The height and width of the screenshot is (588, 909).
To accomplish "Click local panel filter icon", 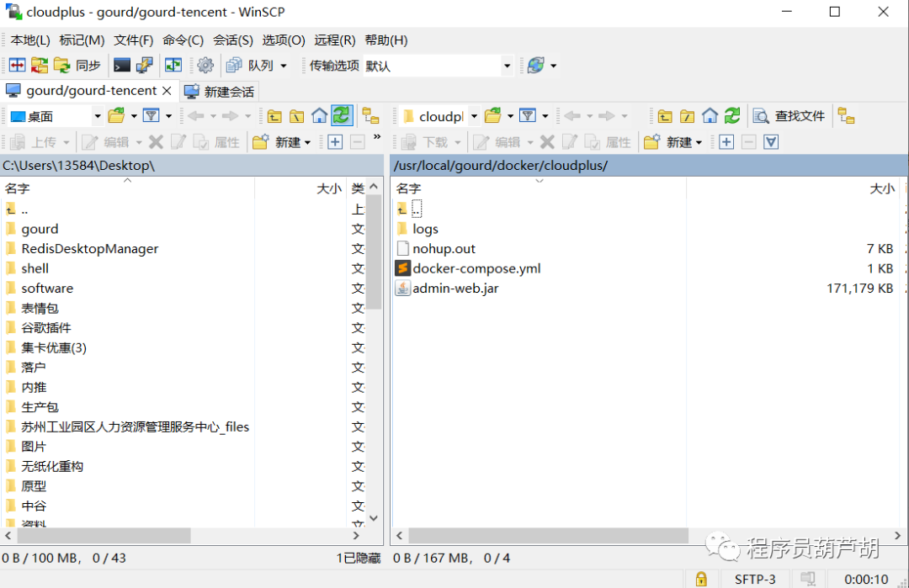I will (151, 116).
